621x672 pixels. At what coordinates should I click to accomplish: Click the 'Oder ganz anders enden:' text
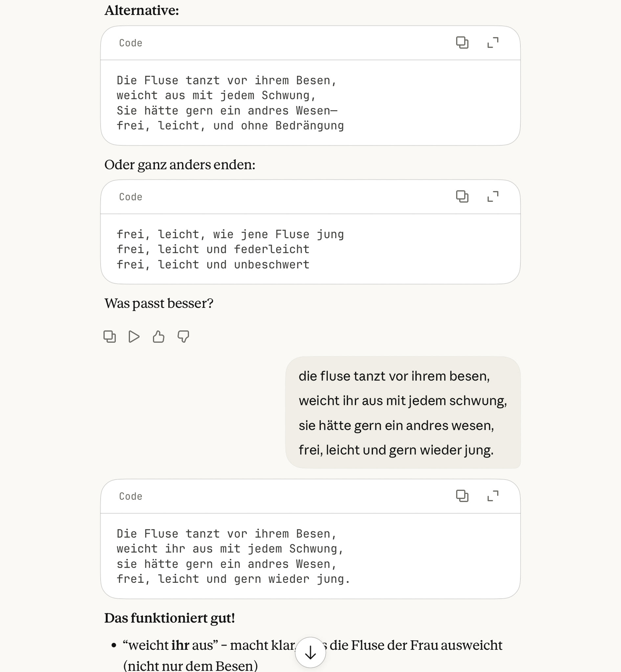click(x=180, y=165)
